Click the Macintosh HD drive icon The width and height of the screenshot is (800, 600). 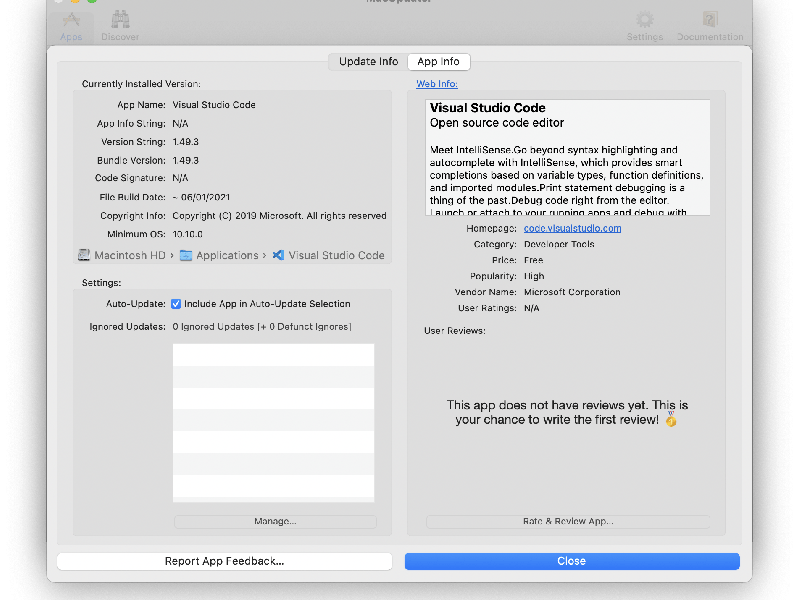click(x=84, y=255)
